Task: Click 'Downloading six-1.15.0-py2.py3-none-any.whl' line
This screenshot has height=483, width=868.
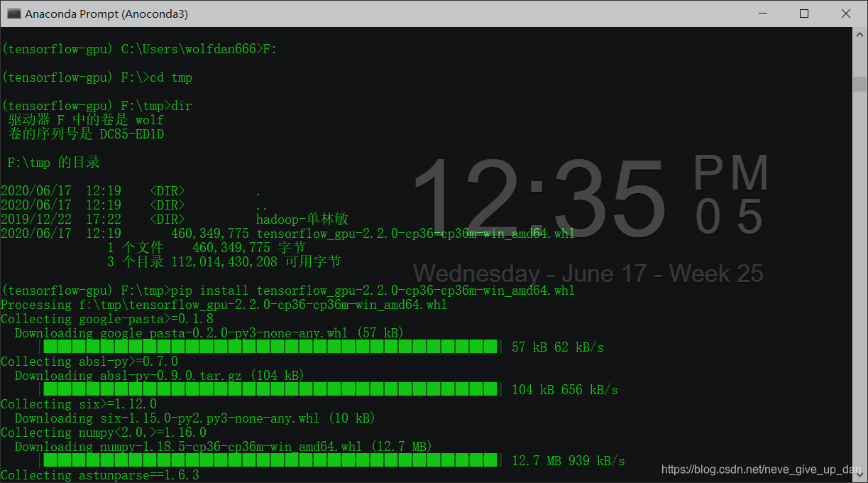Action: click(195, 418)
